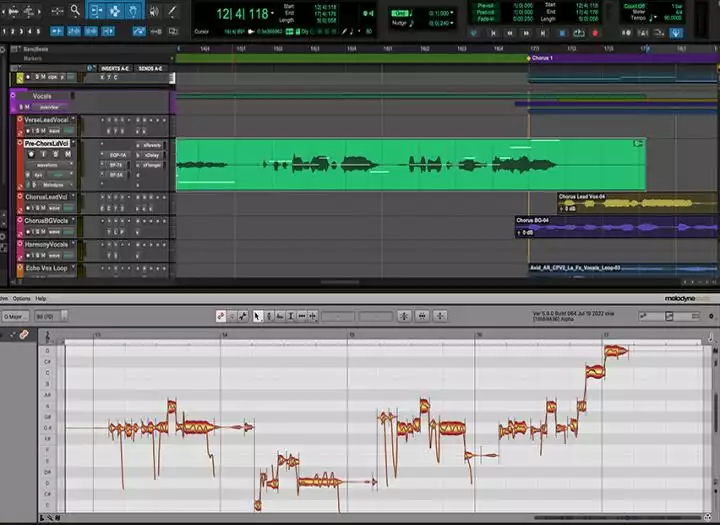Select the ChorusLeadVcl track name
720x525 pixels.
click(x=46, y=197)
